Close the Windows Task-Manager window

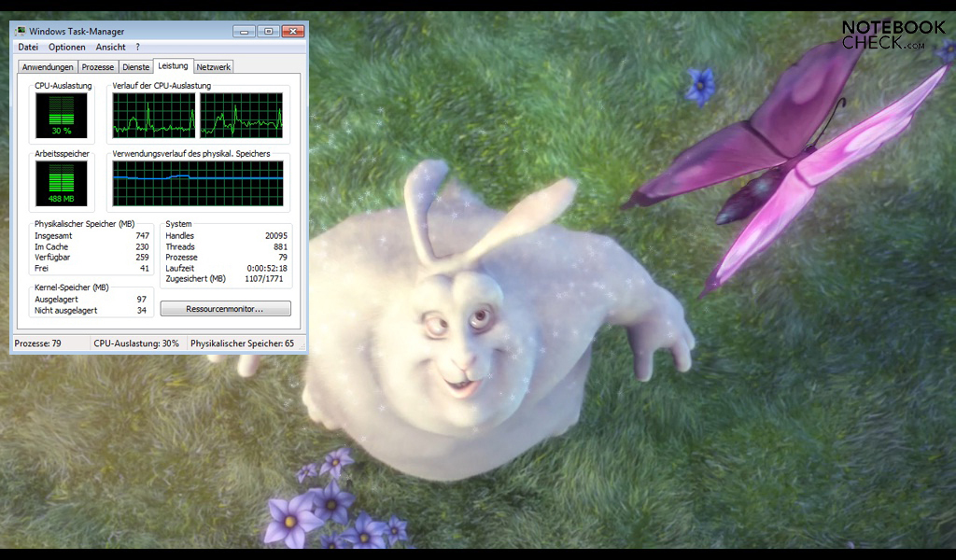click(x=292, y=31)
